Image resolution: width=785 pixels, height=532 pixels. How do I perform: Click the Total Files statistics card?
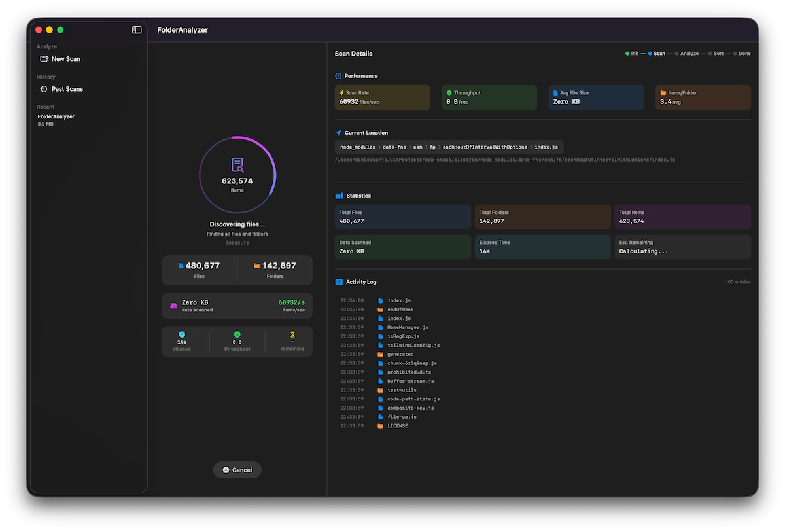point(402,217)
